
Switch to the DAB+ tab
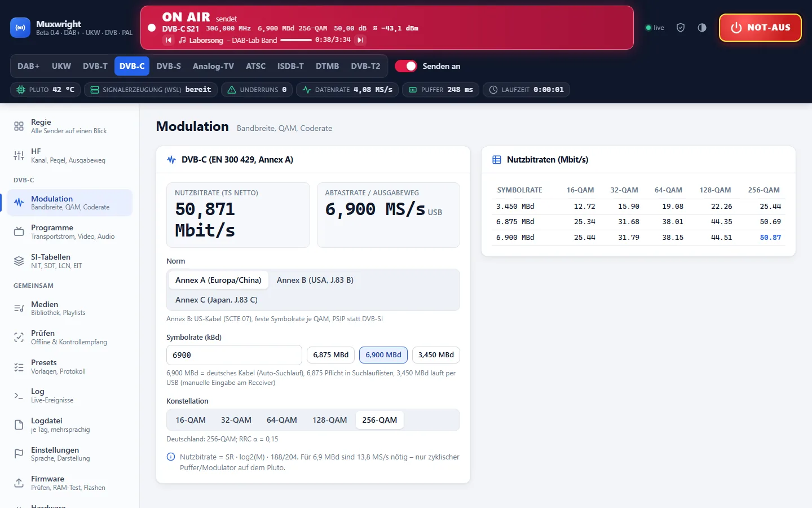(x=28, y=66)
